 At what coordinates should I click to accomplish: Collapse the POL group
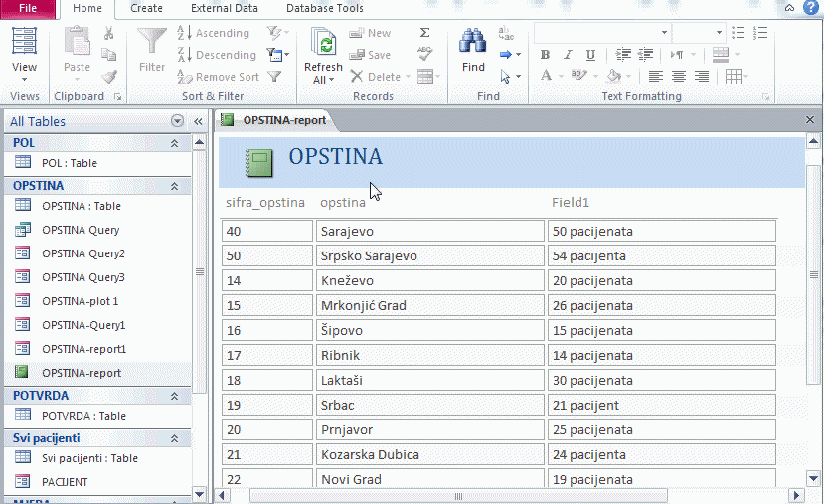(175, 143)
